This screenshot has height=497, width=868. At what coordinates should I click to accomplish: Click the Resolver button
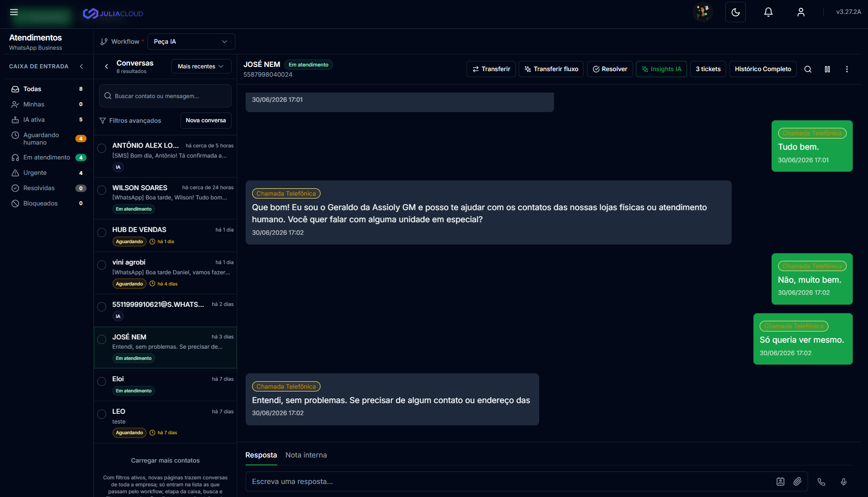point(610,69)
